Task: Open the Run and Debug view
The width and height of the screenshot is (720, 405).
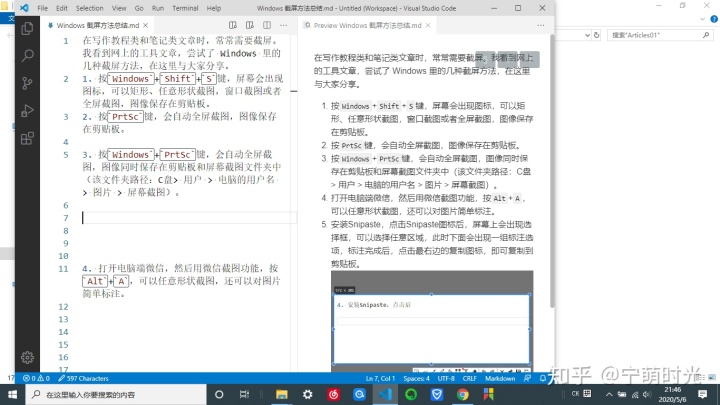Action: (27, 111)
